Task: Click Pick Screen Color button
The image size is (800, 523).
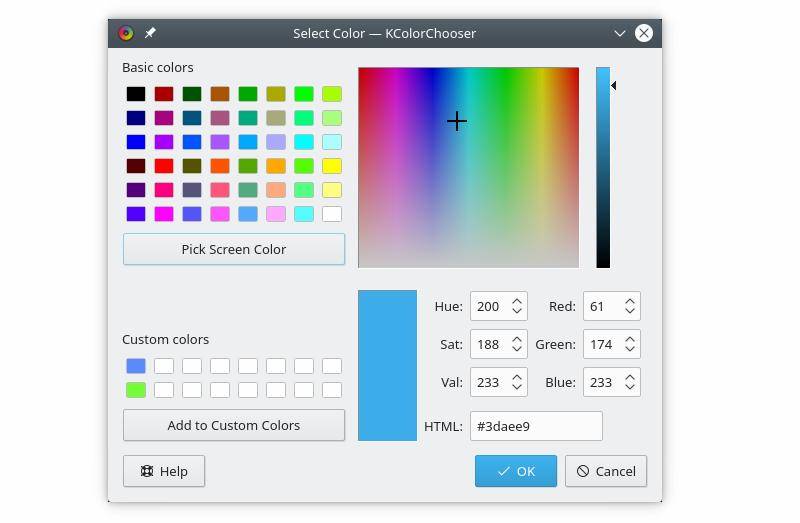Action: [x=234, y=249]
